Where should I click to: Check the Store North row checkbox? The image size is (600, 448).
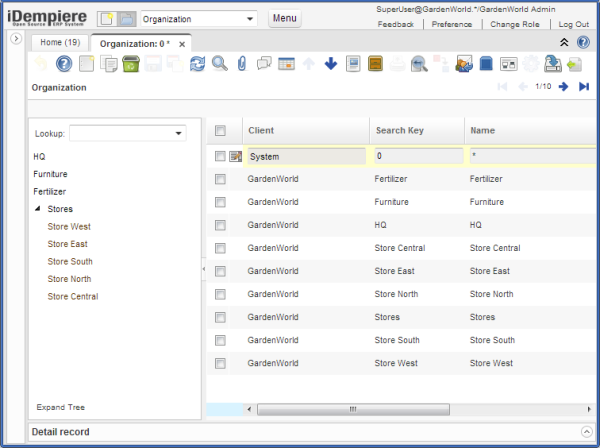[x=220, y=294]
